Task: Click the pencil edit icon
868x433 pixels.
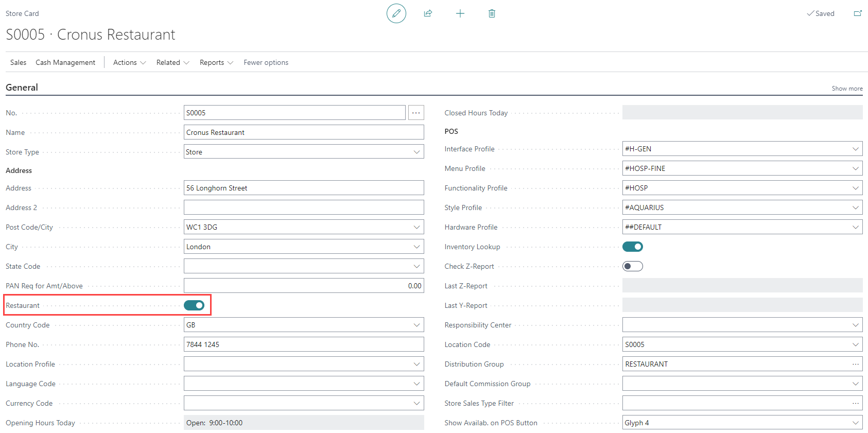Action: 396,13
